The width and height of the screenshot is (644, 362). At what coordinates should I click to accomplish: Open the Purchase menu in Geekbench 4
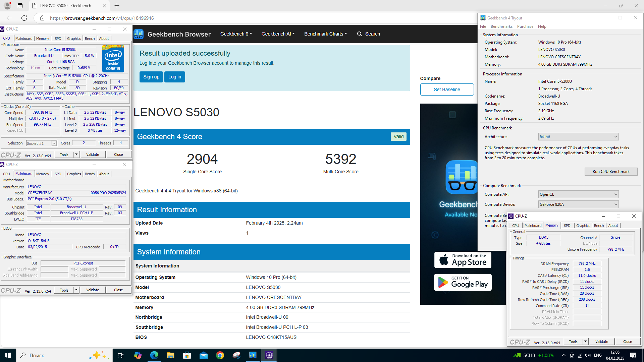tap(525, 26)
